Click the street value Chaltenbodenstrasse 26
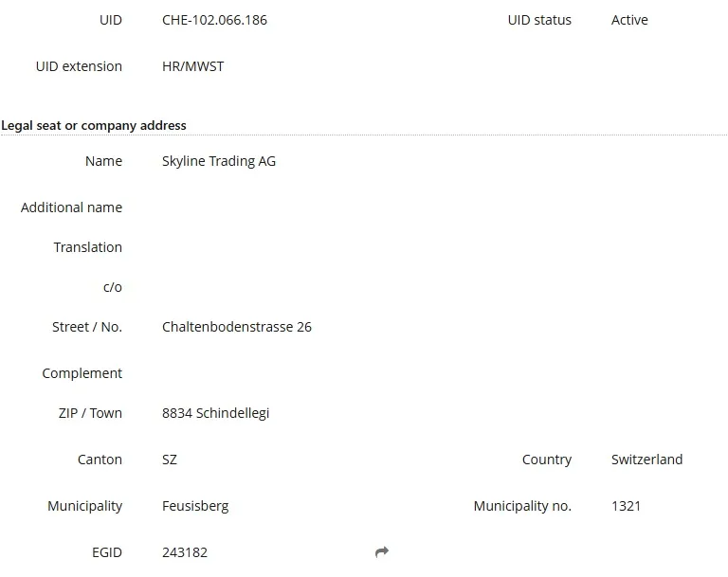 [237, 327]
